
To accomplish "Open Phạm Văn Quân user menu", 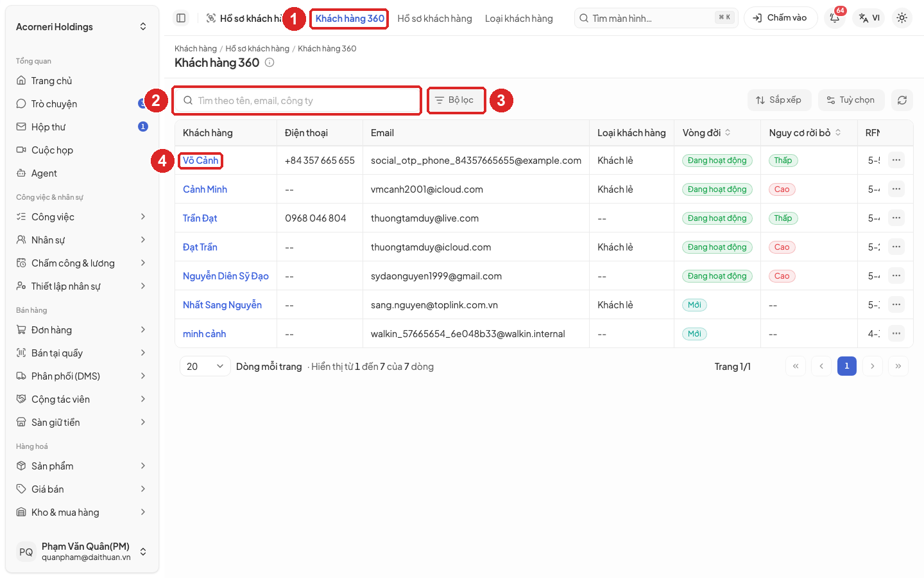I will [x=82, y=552].
